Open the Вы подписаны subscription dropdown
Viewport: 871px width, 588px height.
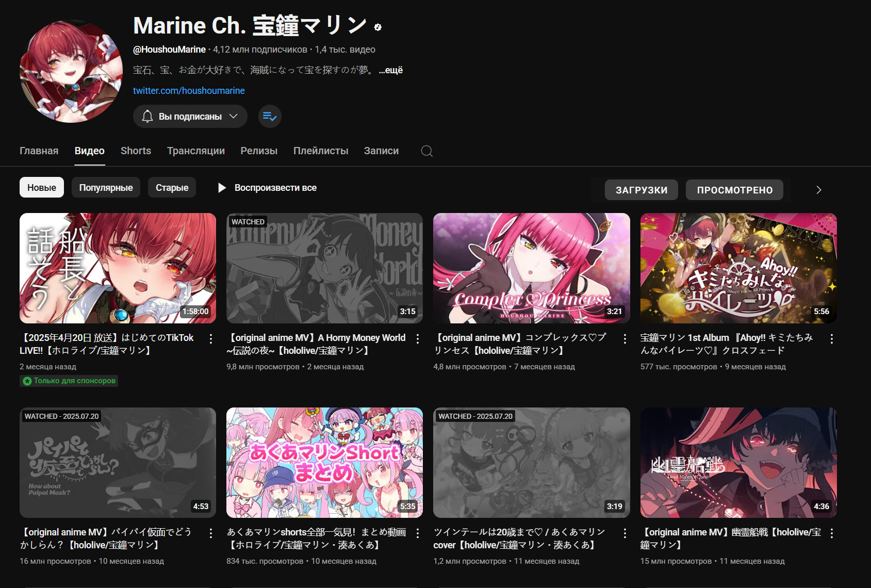190,117
